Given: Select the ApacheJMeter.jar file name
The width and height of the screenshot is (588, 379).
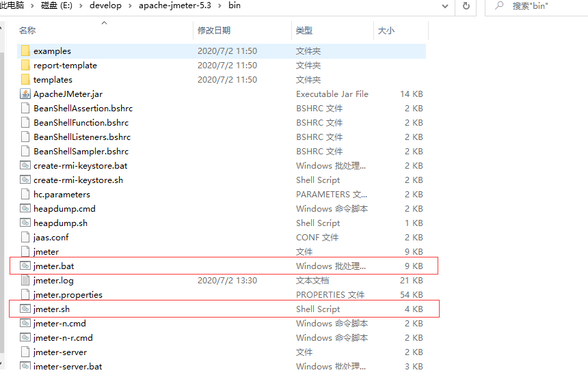Looking at the screenshot, I should point(68,94).
